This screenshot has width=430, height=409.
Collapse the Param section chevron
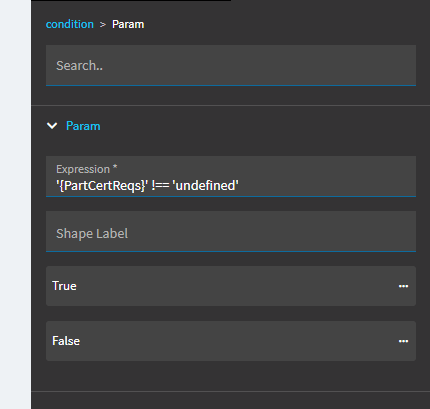[52, 126]
